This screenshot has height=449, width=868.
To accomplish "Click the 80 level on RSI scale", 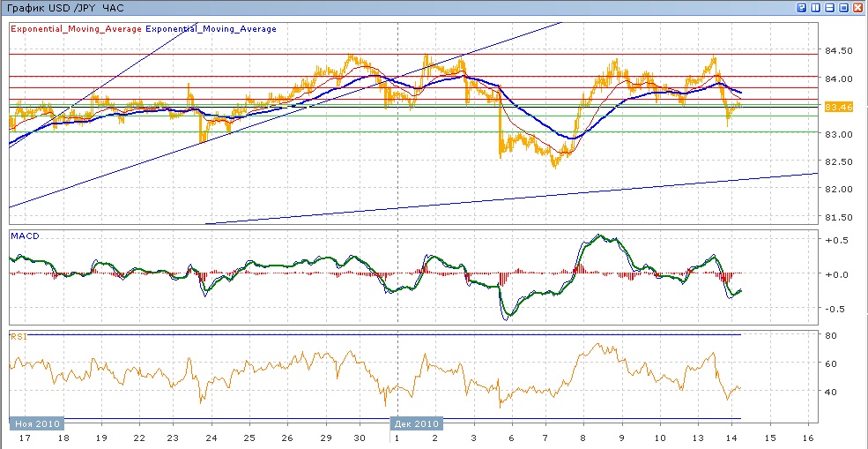I will tap(830, 335).
